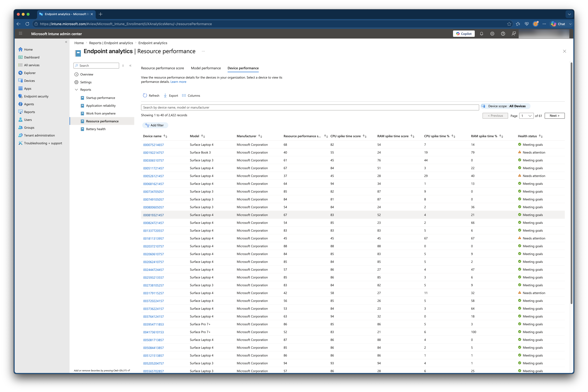588x392 pixels.
Task: Click the Device scope All Devices filter
Action: (x=505, y=106)
